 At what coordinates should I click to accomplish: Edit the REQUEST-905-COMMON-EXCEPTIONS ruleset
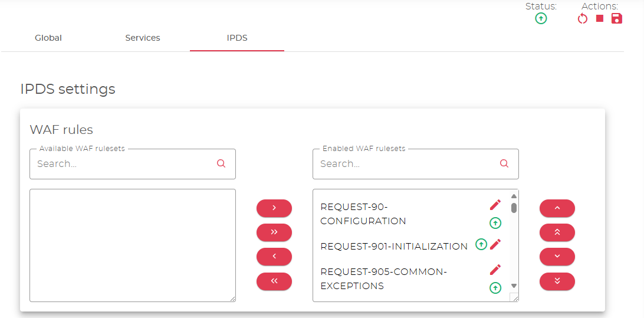point(495,270)
